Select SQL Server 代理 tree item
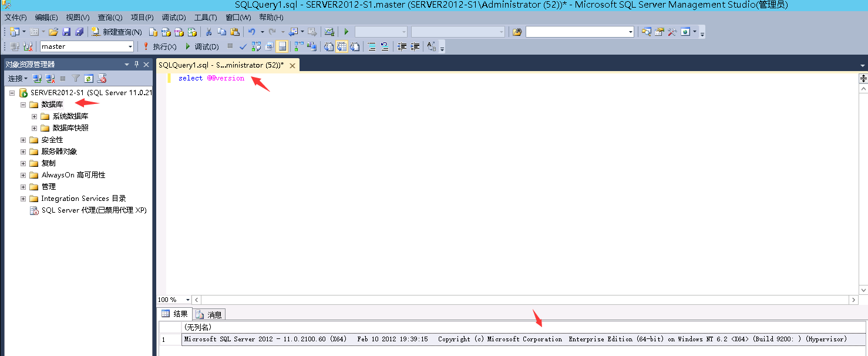This screenshot has height=356, width=868. (94, 210)
